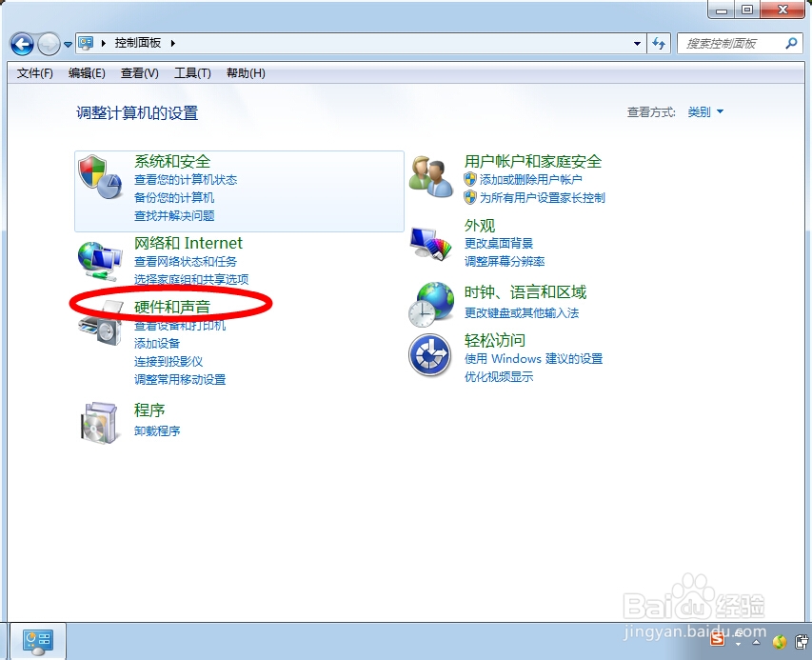The image size is (812, 660).
Task: Maximize the Control Panel window
Action: [x=747, y=10]
